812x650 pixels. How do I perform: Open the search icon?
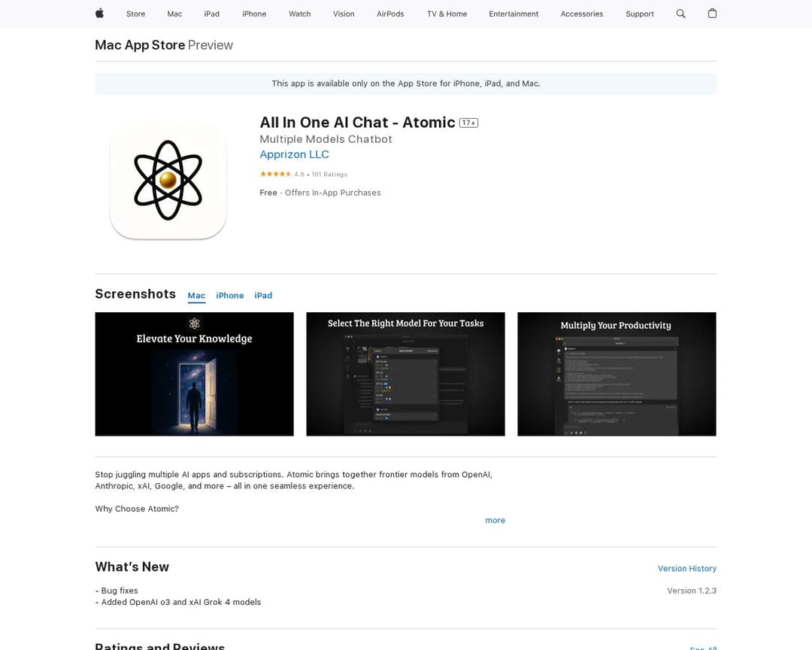coord(680,14)
